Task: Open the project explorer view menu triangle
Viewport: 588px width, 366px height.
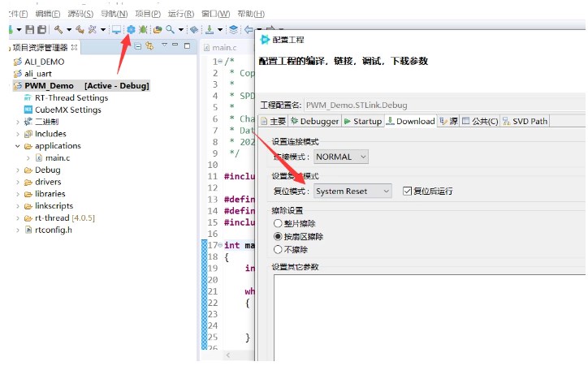Action: point(164,45)
